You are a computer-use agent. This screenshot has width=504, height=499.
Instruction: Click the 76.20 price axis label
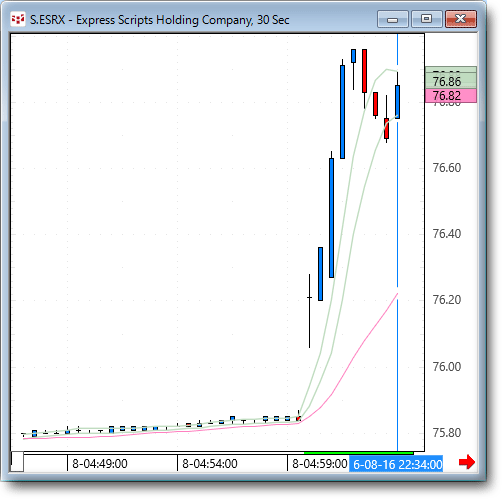pos(447,300)
